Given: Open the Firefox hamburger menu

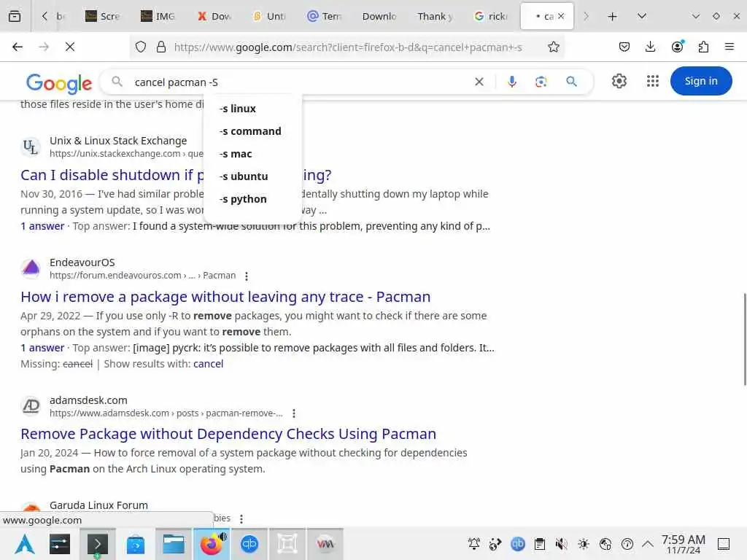Looking at the screenshot, I should pyautogui.click(x=729, y=47).
